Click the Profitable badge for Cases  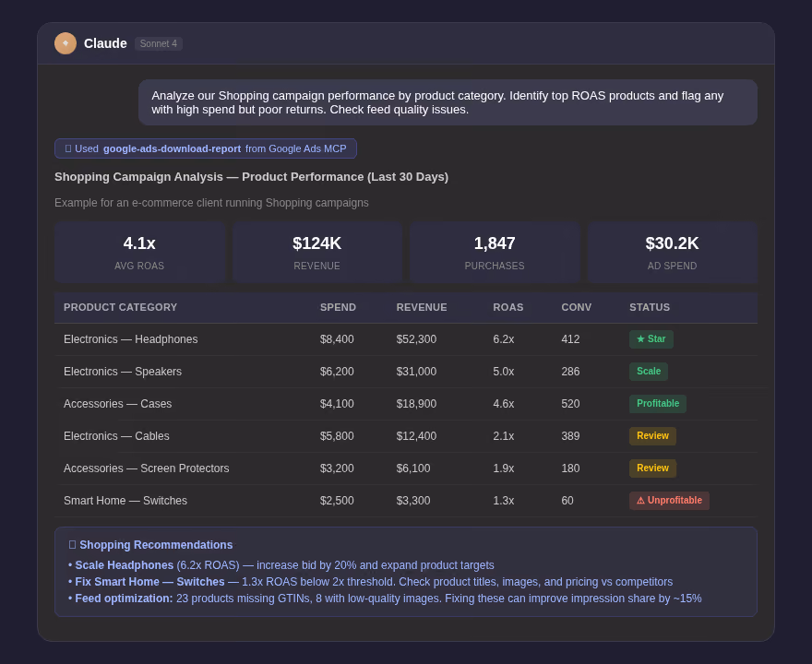click(x=658, y=404)
